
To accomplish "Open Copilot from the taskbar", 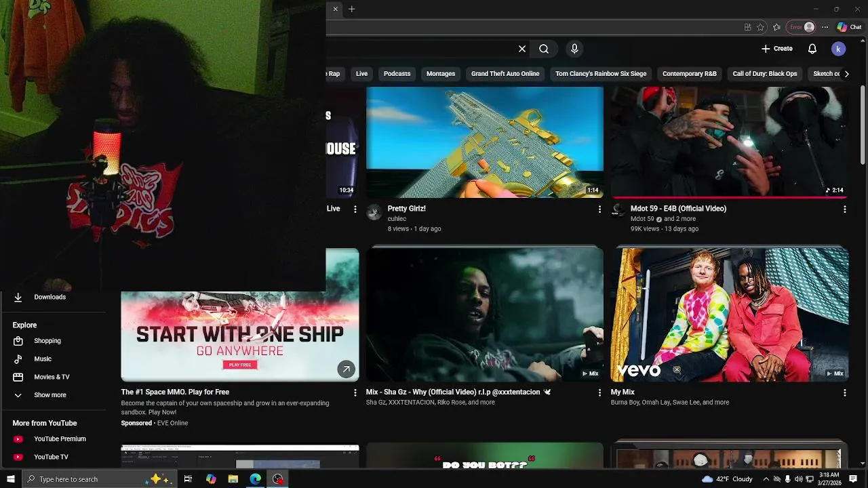I will (x=211, y=479).
